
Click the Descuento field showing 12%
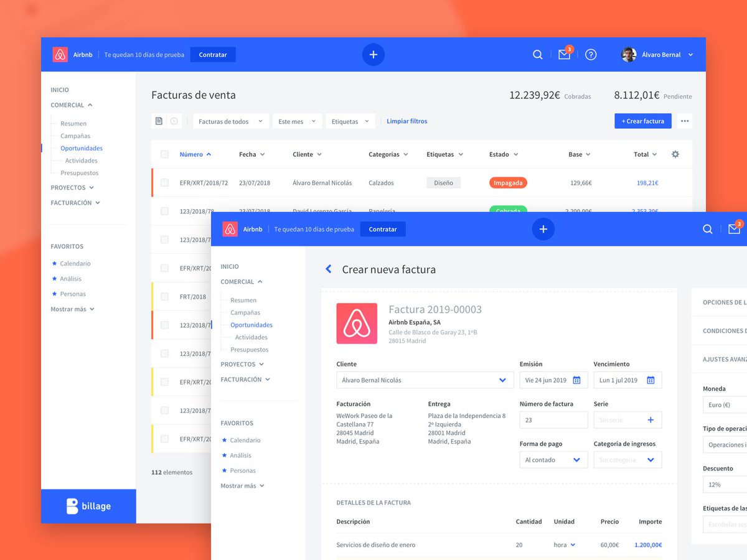tap(725, 484)
